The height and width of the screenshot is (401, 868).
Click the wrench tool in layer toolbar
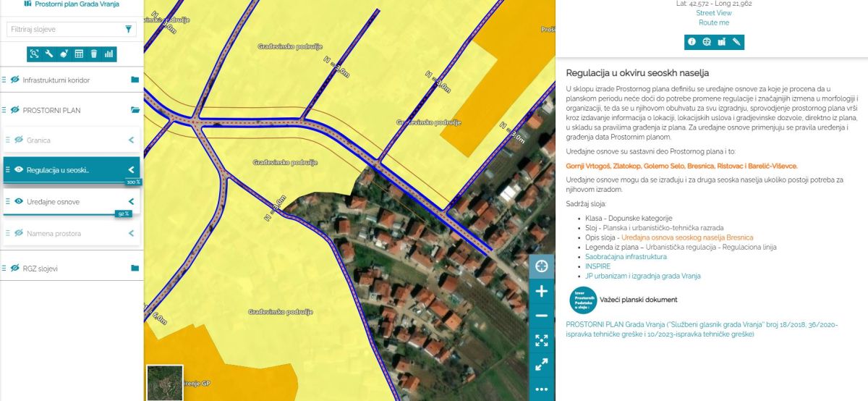click(49, 54)
